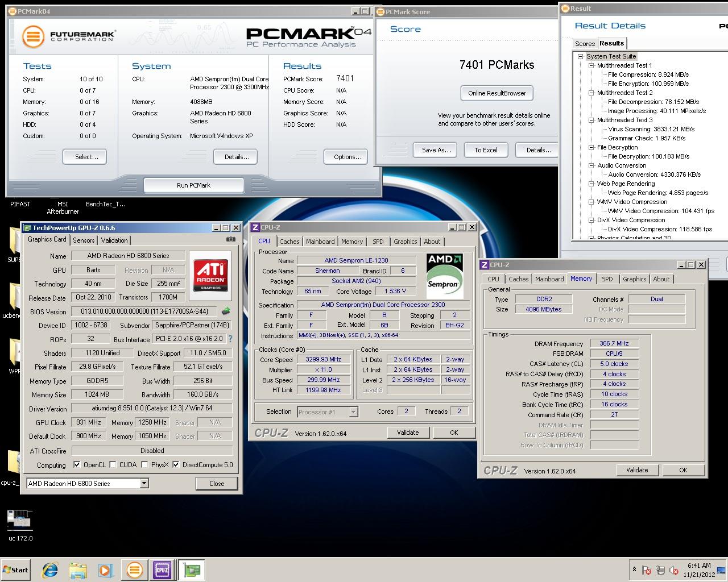728x582 pixels.
Task: Open the MSI Afterburner desktop icon
Action: 63,207
